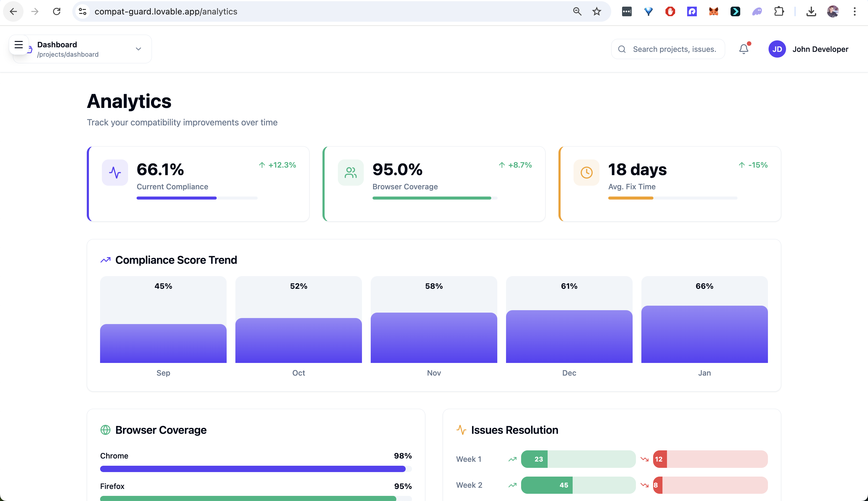Open site information controls in address bar
The height and width of the screenshot is (501, 868).
pos(83,12)
